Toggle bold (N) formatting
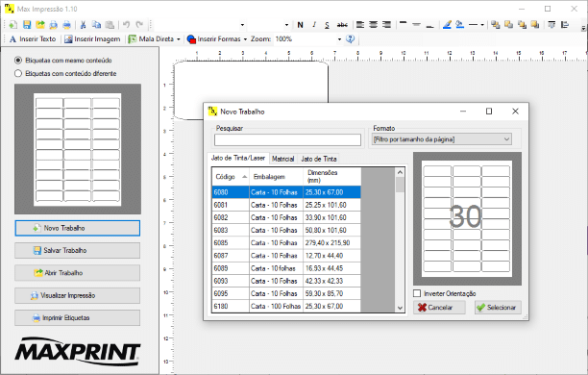The width and height of the screenshot is (588, 375). [x=300, y=25]
